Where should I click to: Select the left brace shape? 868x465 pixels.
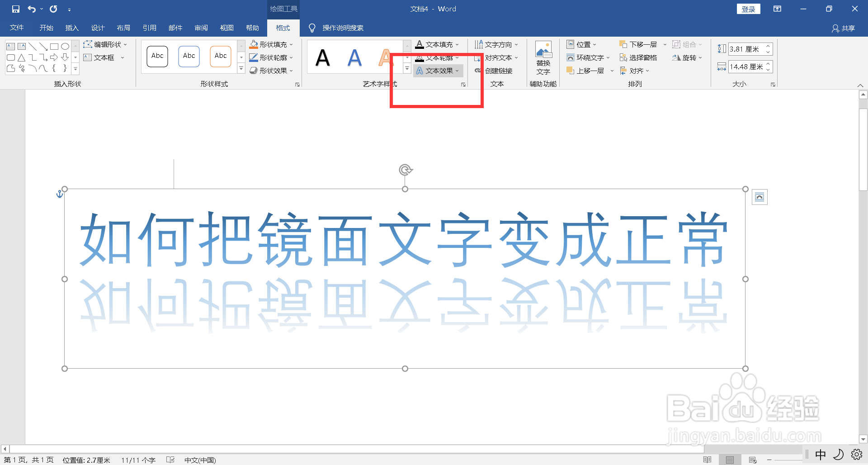[x=54, y=68]
